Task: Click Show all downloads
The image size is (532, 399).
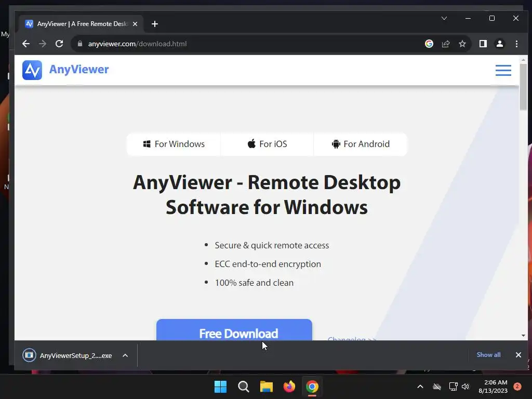Action: 488,355
